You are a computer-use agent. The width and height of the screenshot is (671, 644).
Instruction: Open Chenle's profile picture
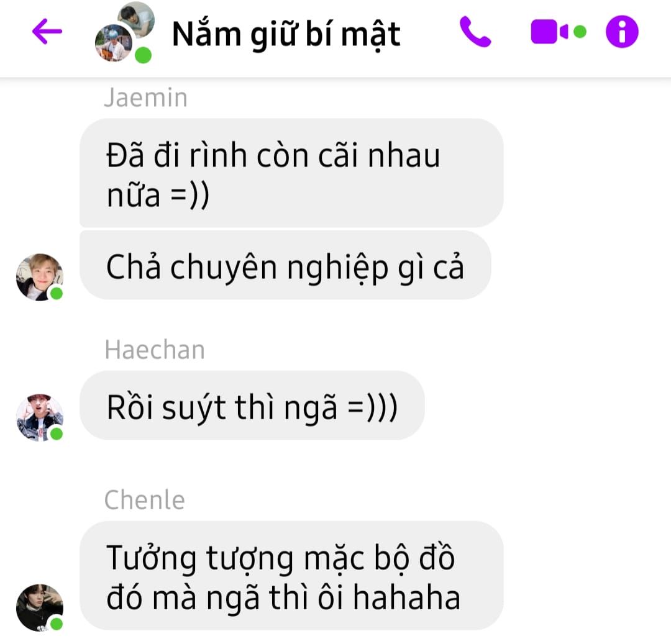point(39,607)
